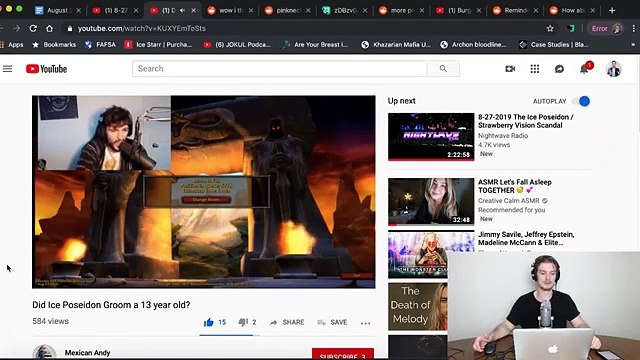Image resolution: width=640 pixels, height=360 pixels.
Task: Open the more actions ellipsis menu
Action: [x=365, y=323]
